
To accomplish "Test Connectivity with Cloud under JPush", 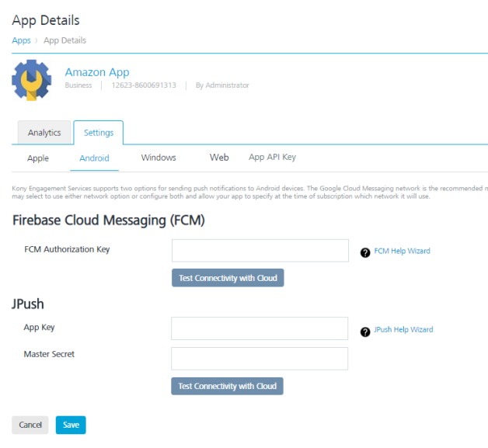I will pos(227,386).
